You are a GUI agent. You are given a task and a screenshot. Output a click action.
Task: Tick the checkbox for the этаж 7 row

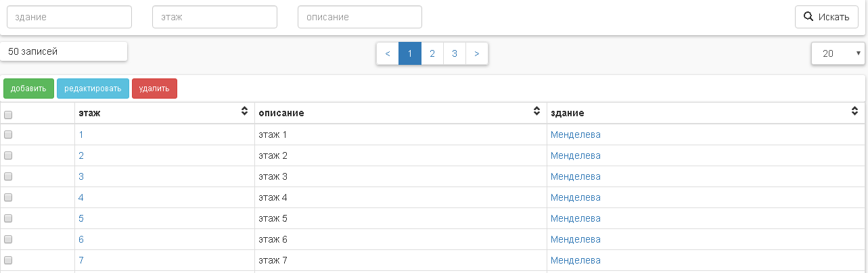(8, 260)
